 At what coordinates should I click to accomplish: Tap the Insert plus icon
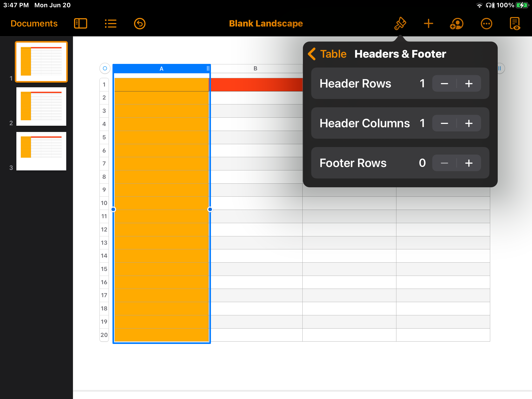tap(428, 24)
